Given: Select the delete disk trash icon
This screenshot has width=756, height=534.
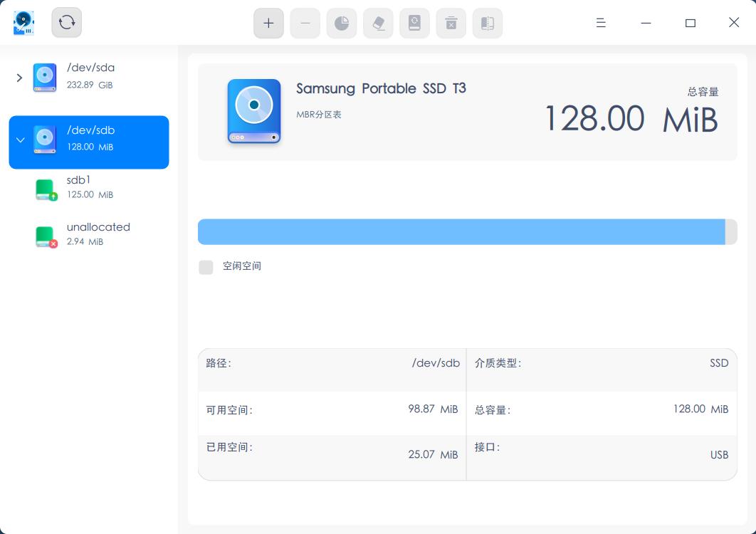Looking at the screenshot, I should click(451, 22).
